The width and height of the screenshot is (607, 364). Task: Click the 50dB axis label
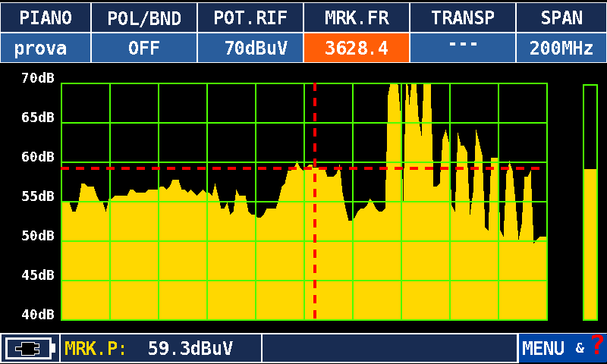coord(37,236)
